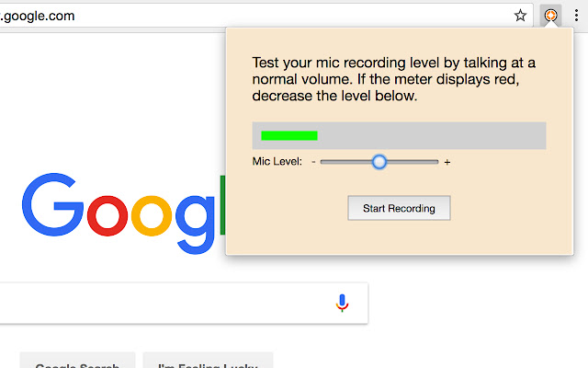Click the Mic Level slider handle
Image resolution: width=588 pixels, height=368 pixels.
(379, 162)
